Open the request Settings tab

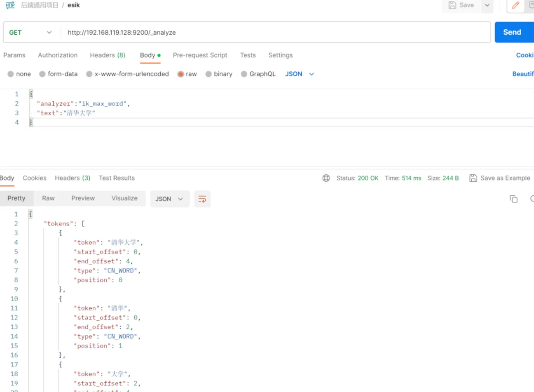coord(281,55)
